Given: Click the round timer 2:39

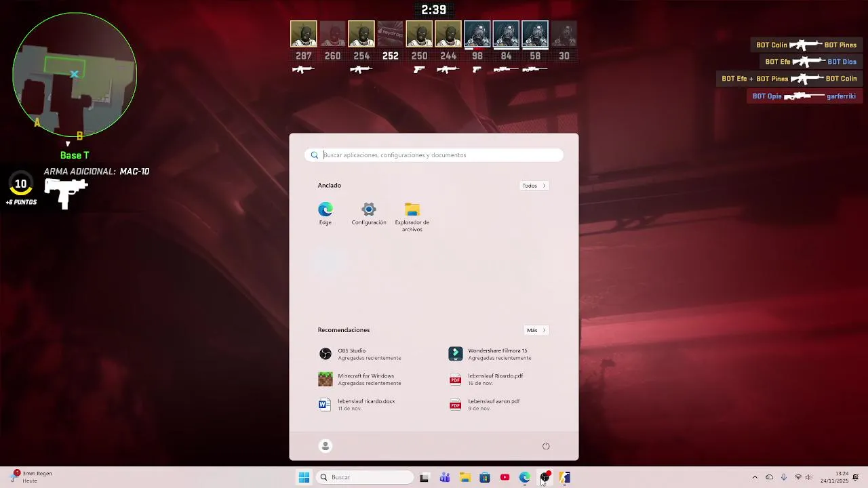Looking at the screenshot, I should [434, 9].
